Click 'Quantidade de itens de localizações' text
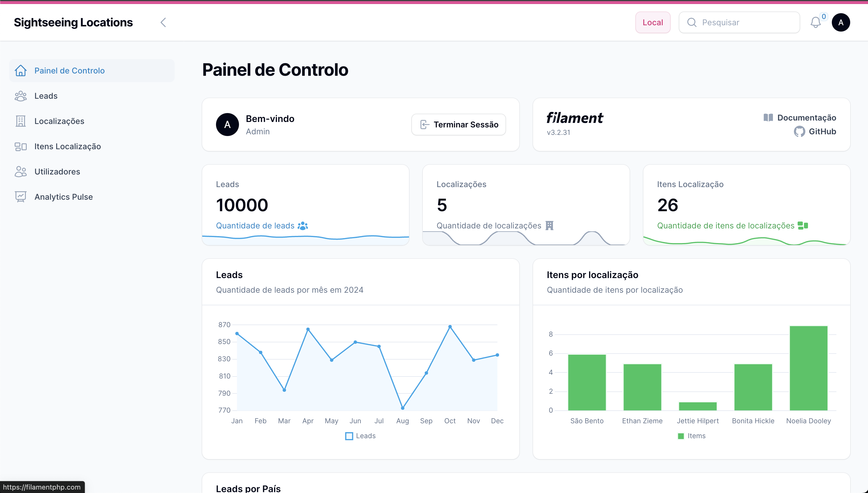 pyautogui.click(x=726, y=226)
